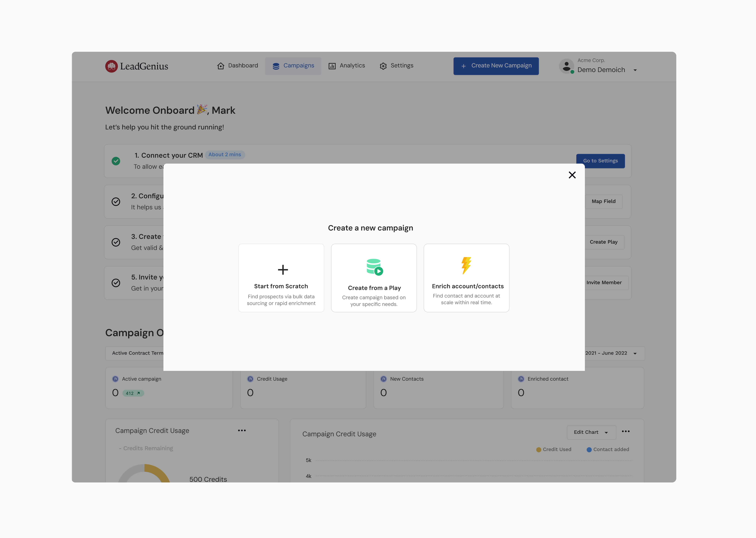The height and width of the screenshot is (538, 756).
Task: Click the user avatar icon
Action: tap(566, 66)
